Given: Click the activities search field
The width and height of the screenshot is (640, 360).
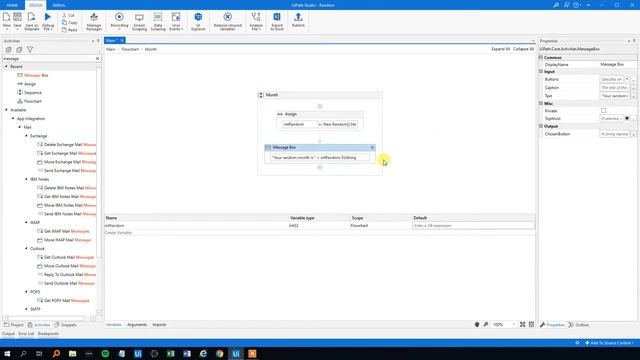Looking at the screenshot, I should tap(48, 58).
